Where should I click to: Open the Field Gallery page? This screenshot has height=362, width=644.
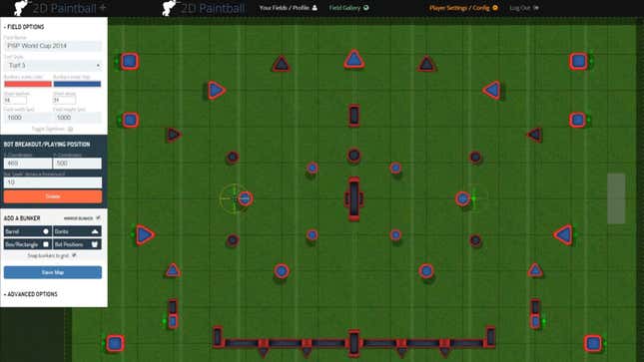click(348, 8)
